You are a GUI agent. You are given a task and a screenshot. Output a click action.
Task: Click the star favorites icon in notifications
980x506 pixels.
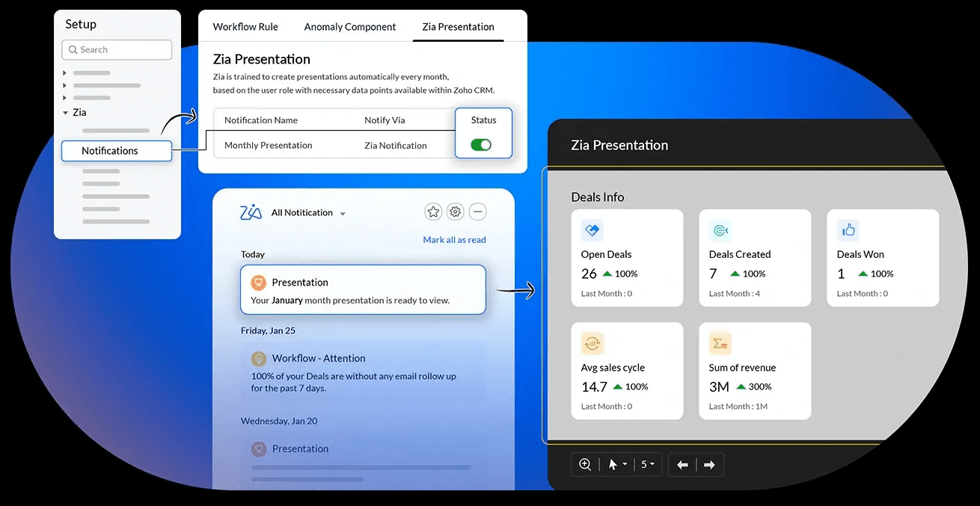(x=433, y=212)
